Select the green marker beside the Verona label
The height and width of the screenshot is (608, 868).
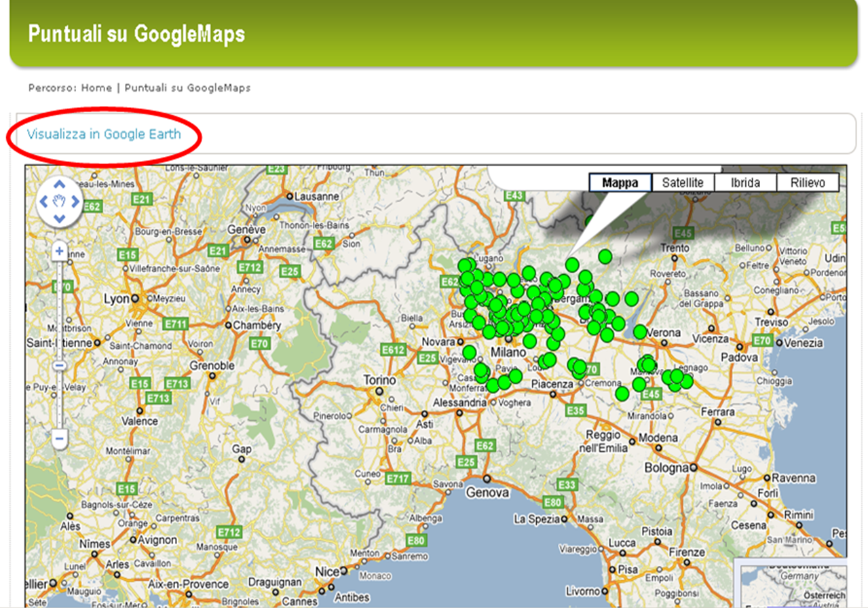pyautogui.click(x=640, y=332)
